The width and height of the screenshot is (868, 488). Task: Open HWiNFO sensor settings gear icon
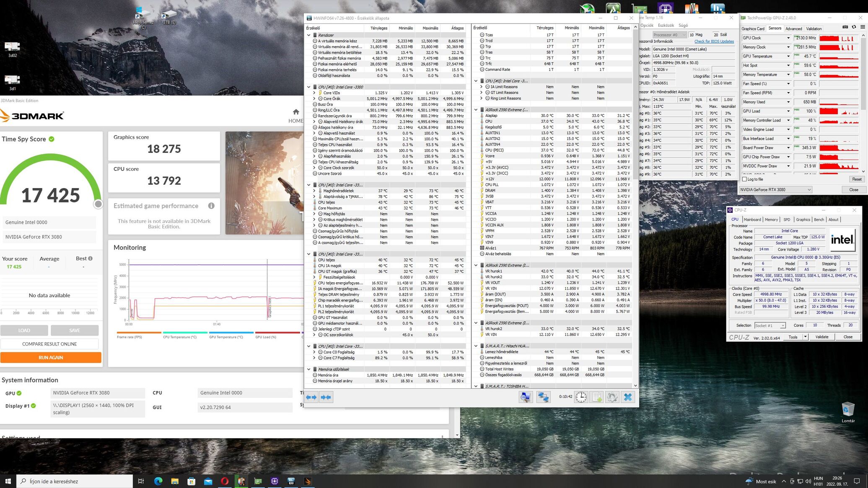(x=612, y=397)
